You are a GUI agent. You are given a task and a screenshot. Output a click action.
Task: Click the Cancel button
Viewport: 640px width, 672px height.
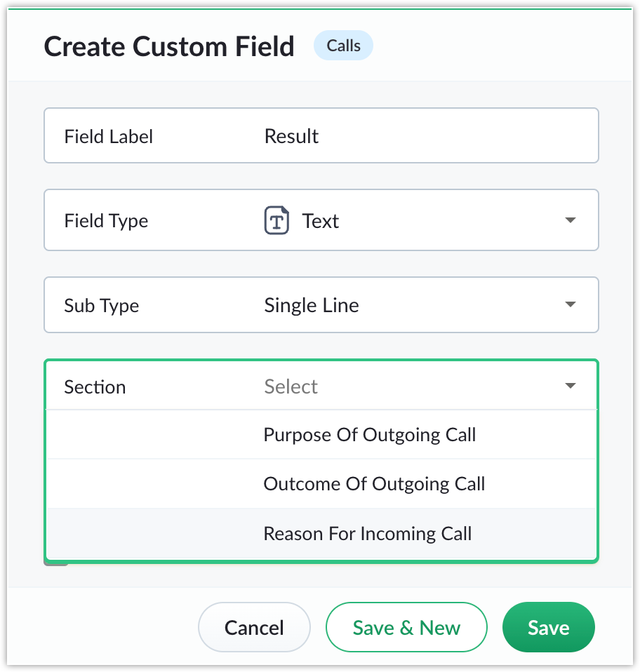(x=254, y=627)
